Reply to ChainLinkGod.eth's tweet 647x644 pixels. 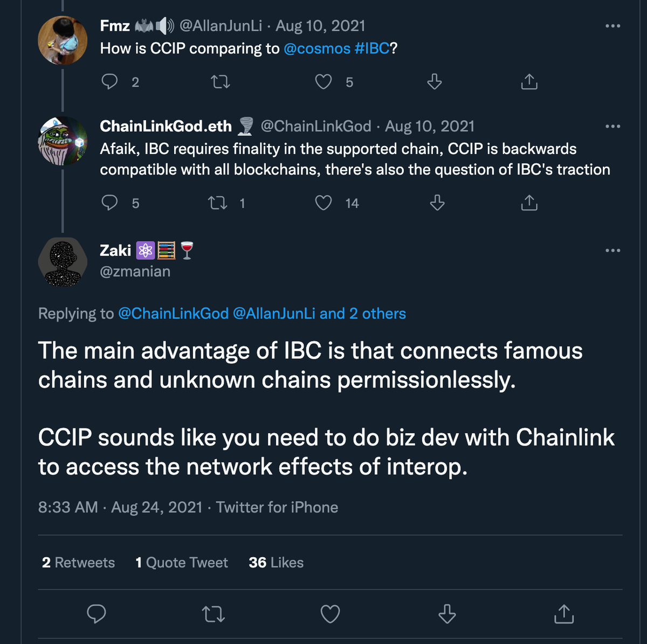pos(110,203)
